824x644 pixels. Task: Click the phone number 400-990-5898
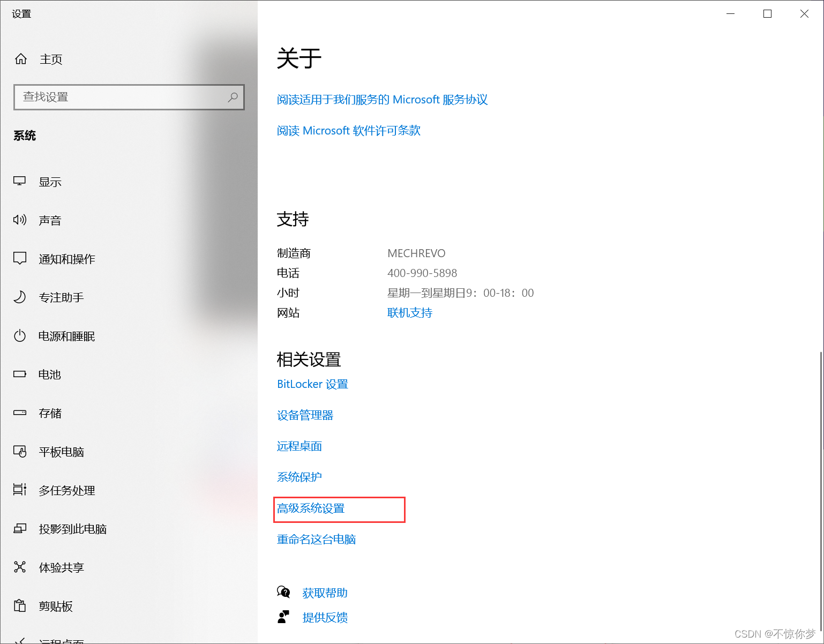point(422,273)
